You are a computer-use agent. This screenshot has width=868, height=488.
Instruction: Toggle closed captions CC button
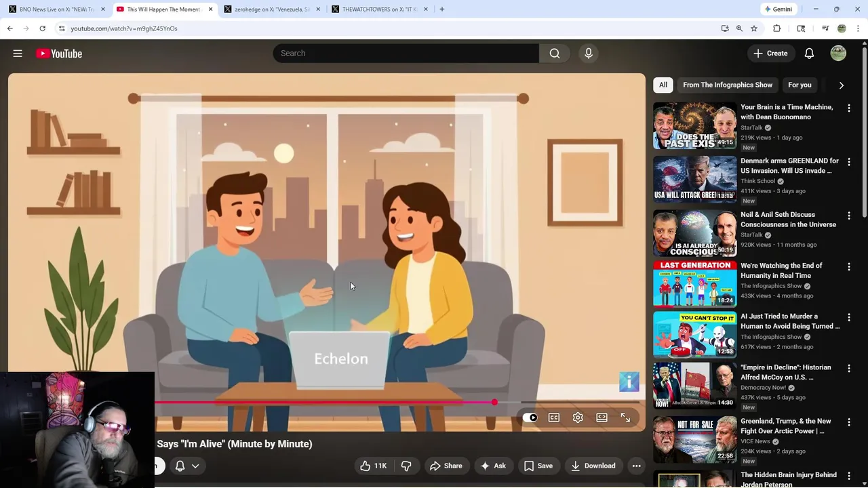[x=554, y=418]
